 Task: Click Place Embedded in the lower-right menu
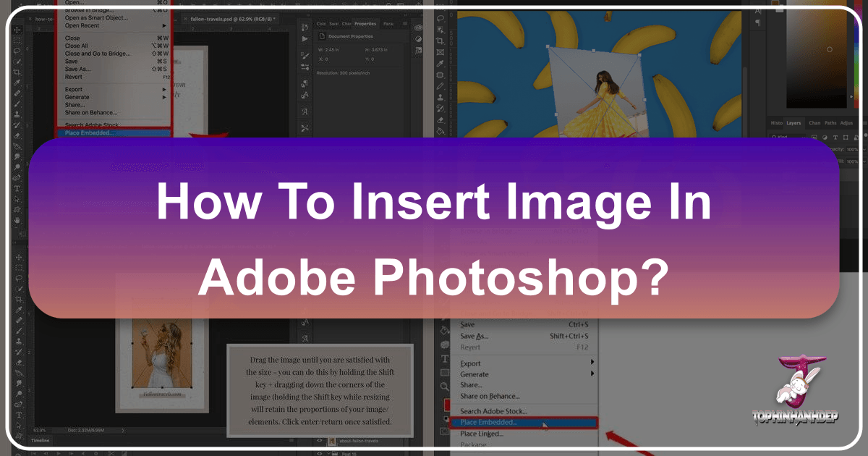coord(490,422)
